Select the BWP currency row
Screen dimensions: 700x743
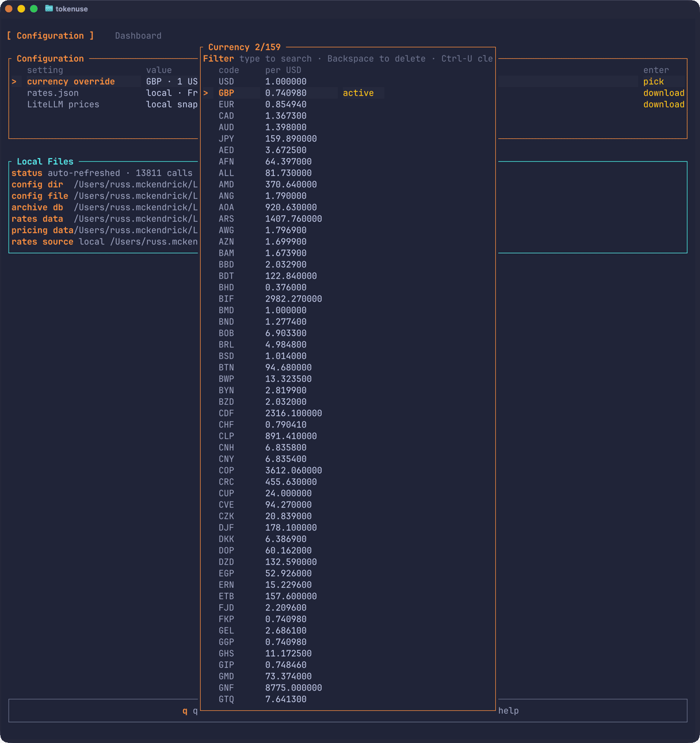coord(348,378)
